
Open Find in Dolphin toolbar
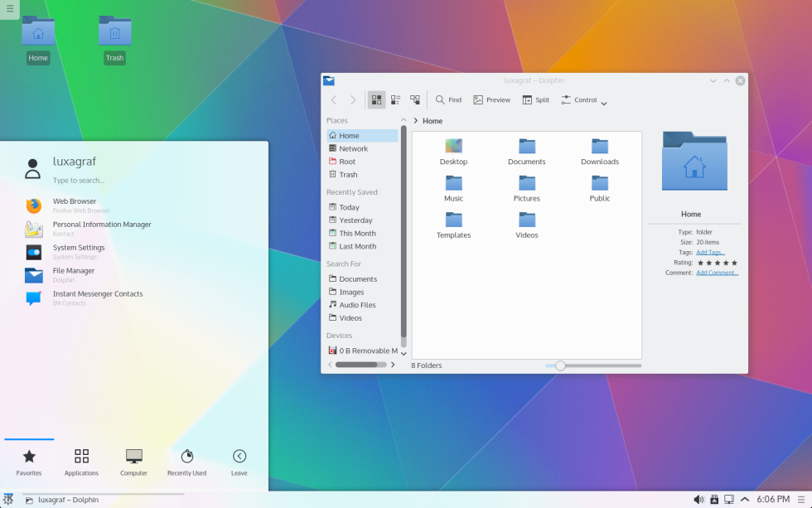[x=447, y=99]
